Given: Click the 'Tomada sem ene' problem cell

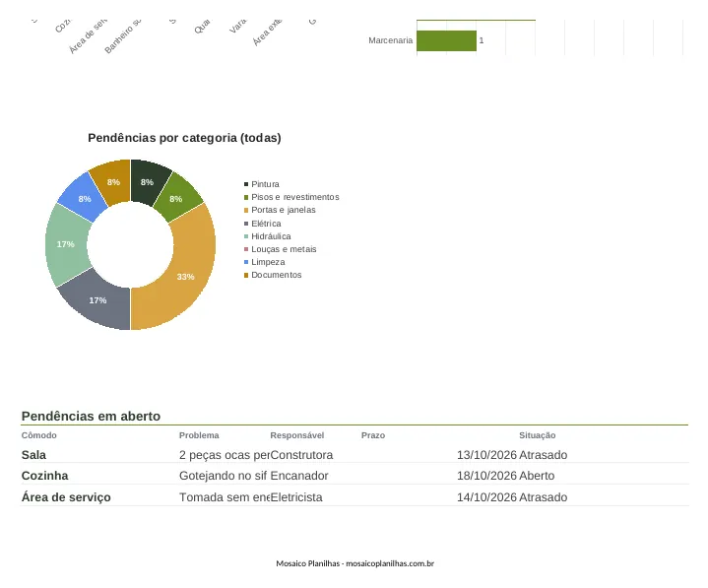Looking at the screenshot, I should point(225,497).
